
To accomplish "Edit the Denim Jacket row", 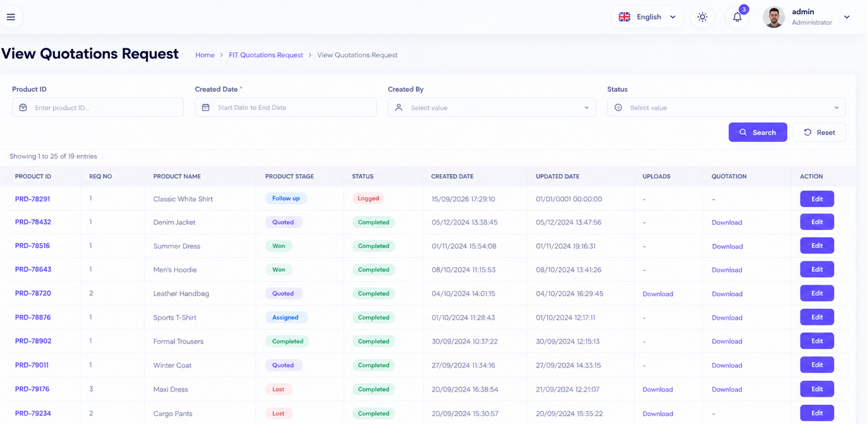I will [817, 222].
